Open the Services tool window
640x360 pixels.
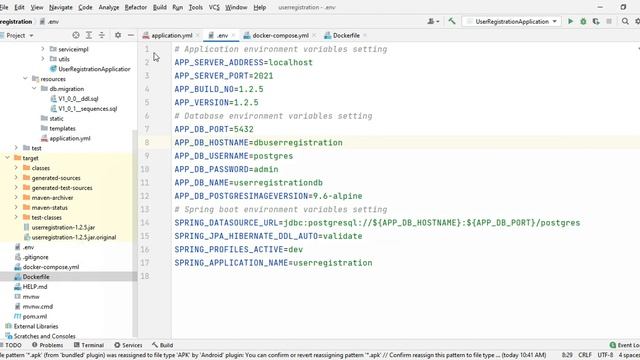tap(128, 345)
